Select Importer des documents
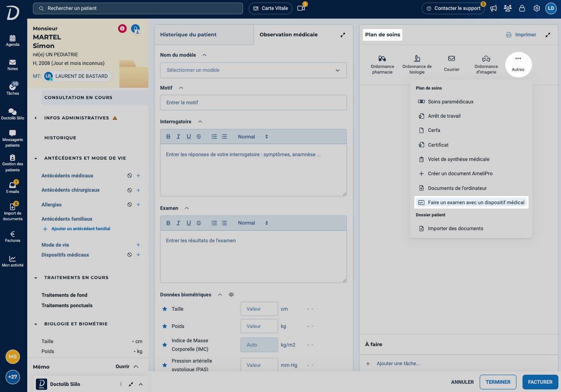The image size is (561, 392). tap(471, 228)
